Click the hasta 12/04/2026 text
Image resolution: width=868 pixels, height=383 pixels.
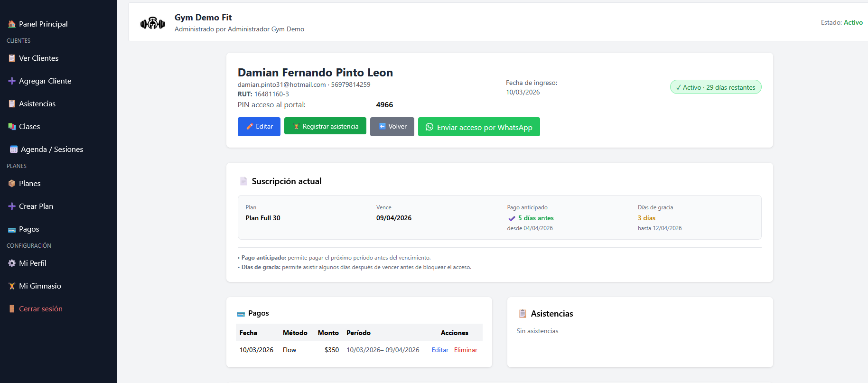(x=660, y=228)
